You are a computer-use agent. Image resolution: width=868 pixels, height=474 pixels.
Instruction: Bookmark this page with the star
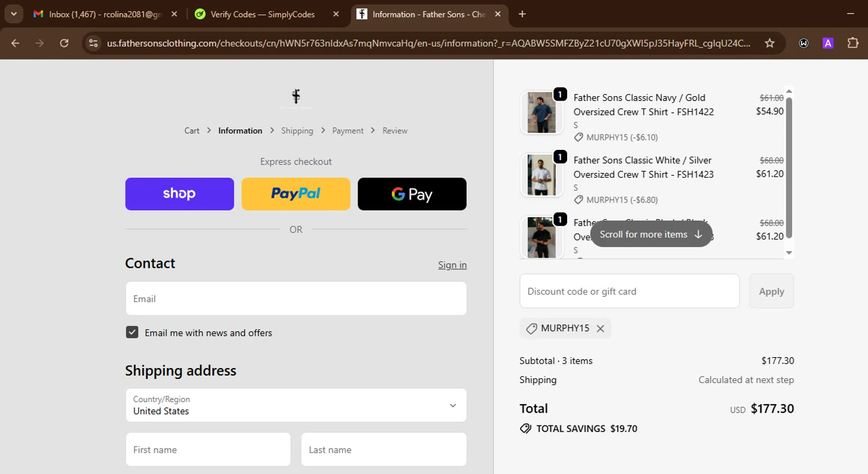tap(770, 43)
